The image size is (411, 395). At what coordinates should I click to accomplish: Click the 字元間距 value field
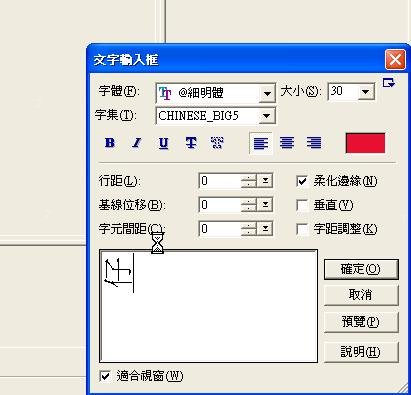tap(220, 229)
